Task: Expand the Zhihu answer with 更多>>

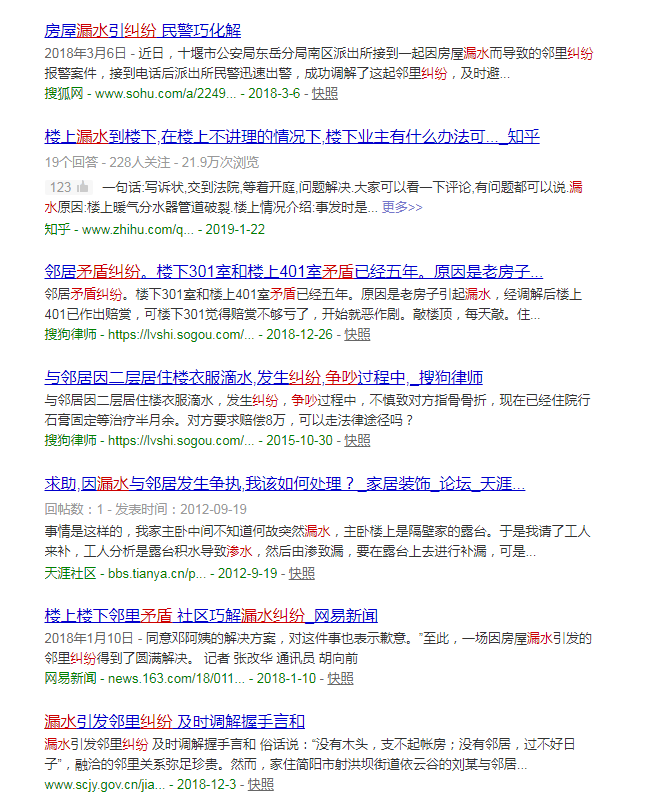Action: pyautogui.click(x=402, y=208)
